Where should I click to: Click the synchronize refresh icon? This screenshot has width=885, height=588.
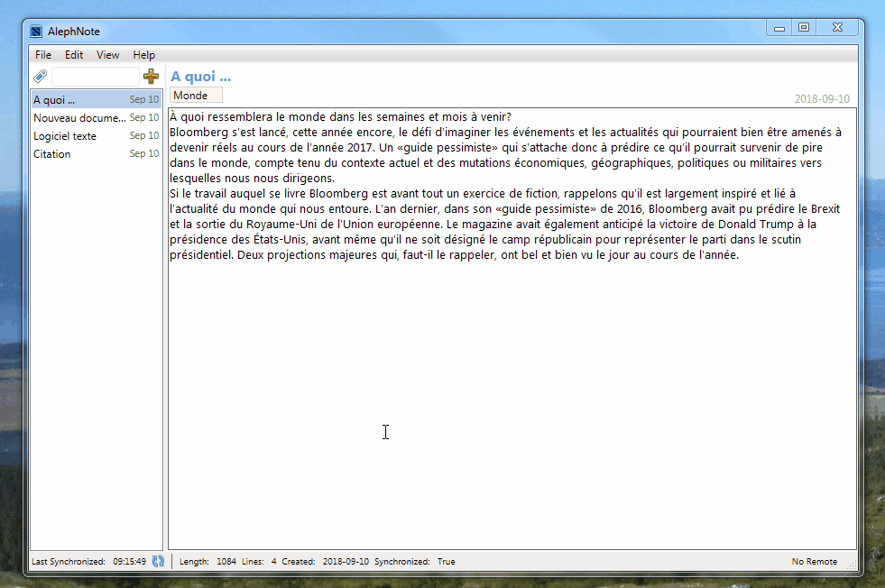[158, 561]
